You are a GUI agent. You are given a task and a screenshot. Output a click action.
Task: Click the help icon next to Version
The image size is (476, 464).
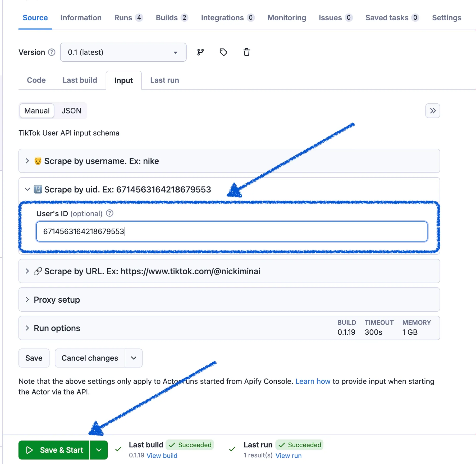[52, 52]
